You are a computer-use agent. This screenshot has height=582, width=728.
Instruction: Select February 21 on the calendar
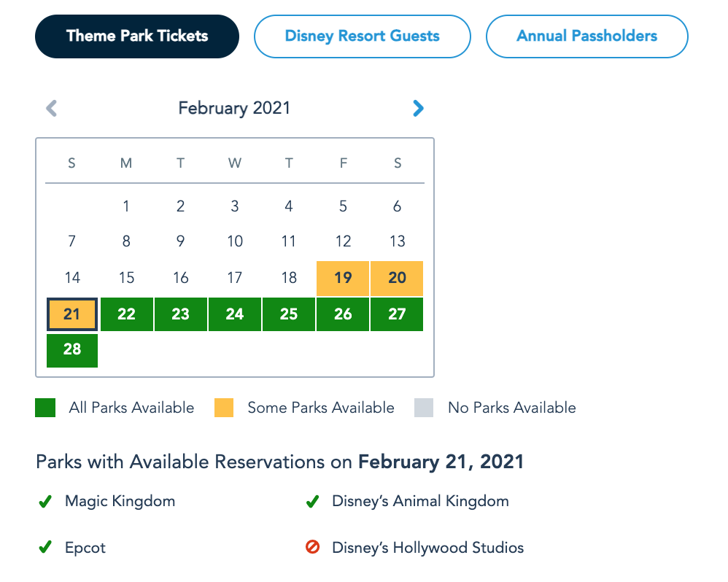click(71, 314)
